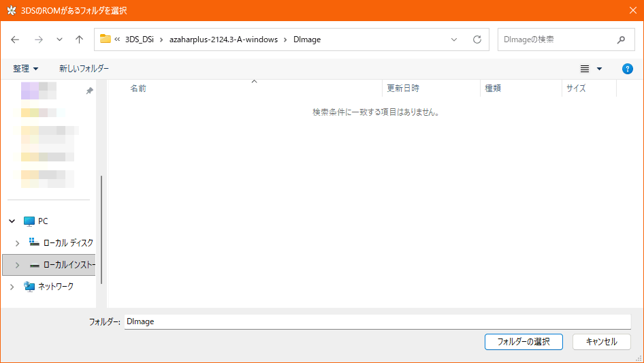The height and width of the screenshot is (363, 644).
Task: Click the フォルダーの選択 button
Action: pyautogui.click(x=524, y=341)
